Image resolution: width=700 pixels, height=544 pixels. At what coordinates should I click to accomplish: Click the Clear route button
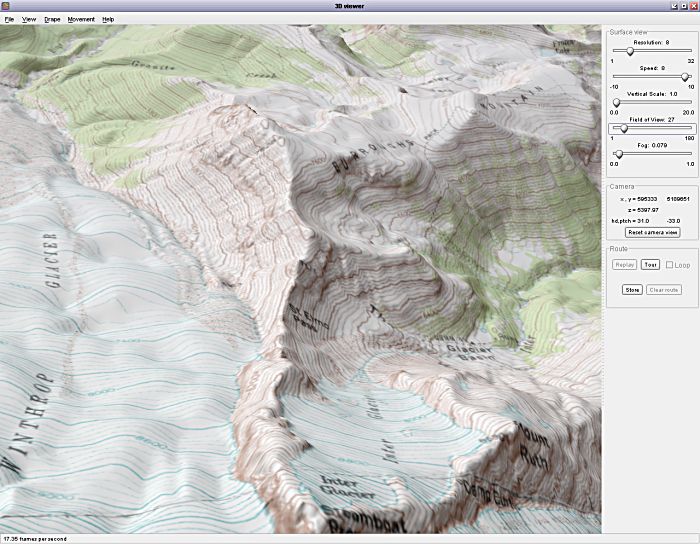pyautogui.click(x=665, y=289)
